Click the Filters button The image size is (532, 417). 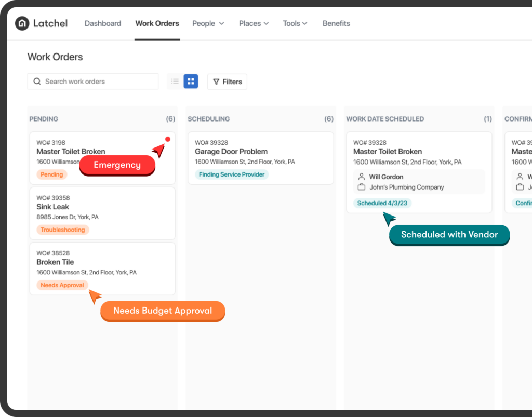pos(227,82)
